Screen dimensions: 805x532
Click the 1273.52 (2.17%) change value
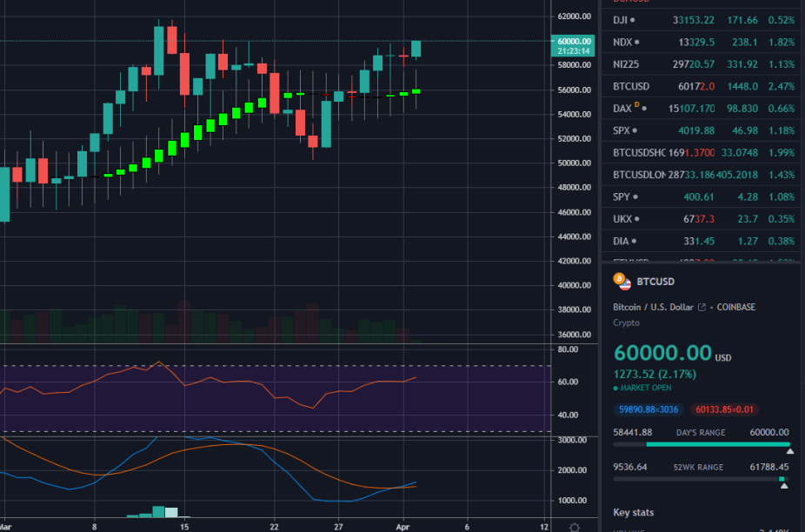pyautogui.click(x=655, y=374)
